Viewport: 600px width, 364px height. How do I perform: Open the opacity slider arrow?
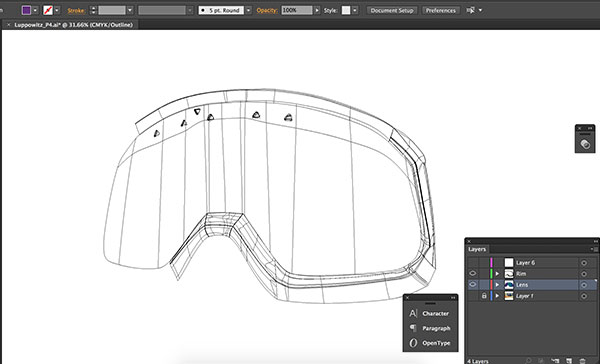[317, 10]
